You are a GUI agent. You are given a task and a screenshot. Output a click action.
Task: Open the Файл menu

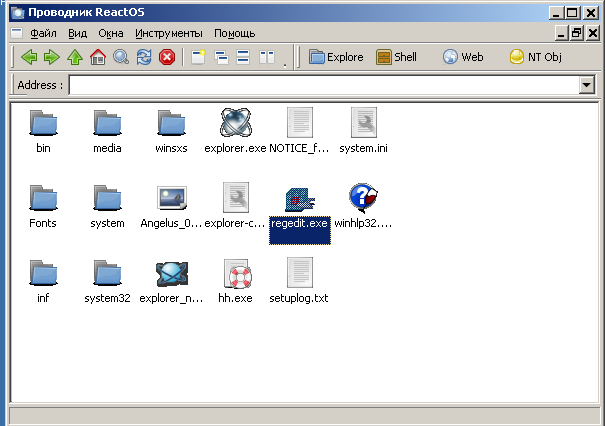click(43, 34)
